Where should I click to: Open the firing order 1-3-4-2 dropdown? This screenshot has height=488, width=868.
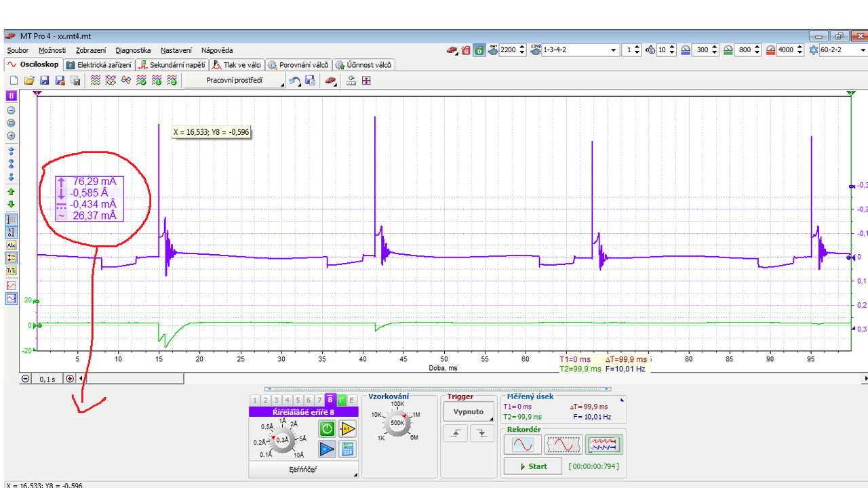coord(580,50)
